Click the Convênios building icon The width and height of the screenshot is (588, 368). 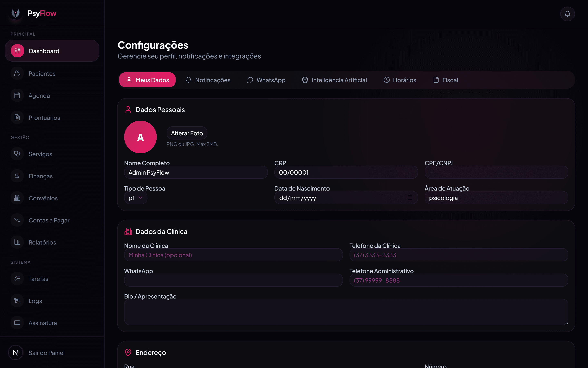[x=17, y=198]
